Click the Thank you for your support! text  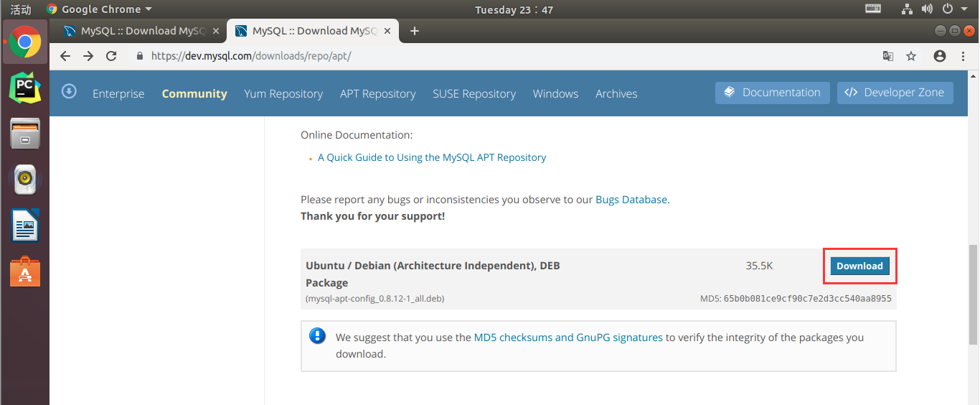(372, 216)
